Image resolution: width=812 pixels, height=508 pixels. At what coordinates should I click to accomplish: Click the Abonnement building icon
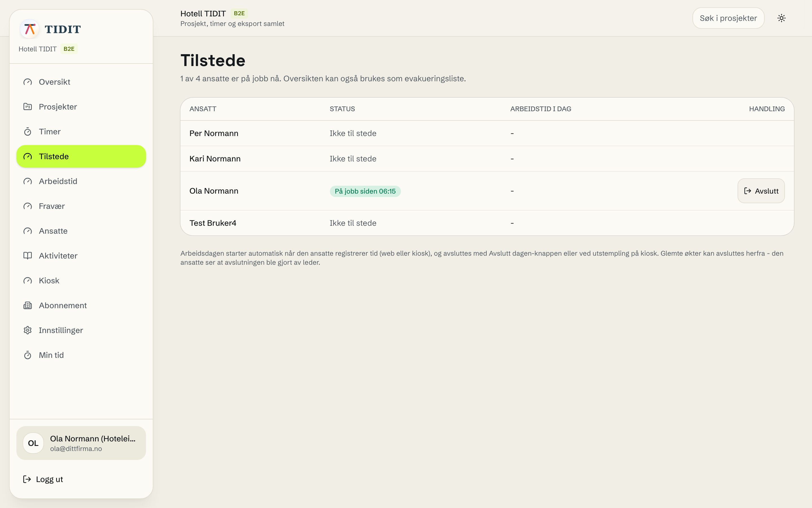click(28, 306)
